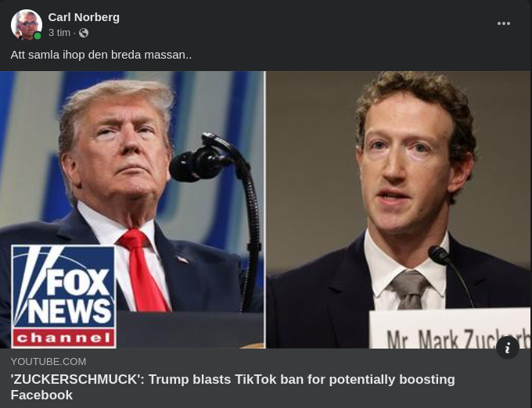Click the gray tie in the right photo
The height and width of the screenshot is (408, 532).
pos(409,290)
